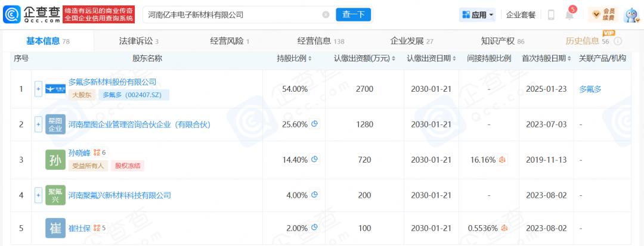The image size is (644, 246).
Task: Switch to the 历史信息 tab
Action: [x=587, y=41]
